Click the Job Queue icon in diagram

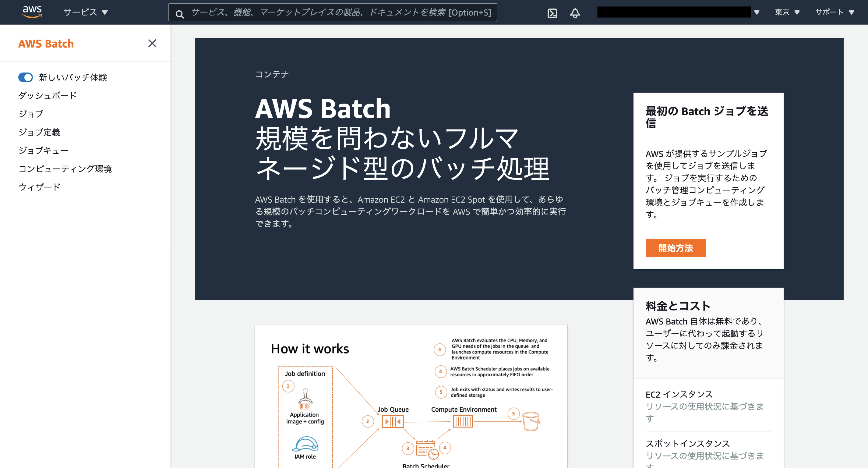pos(393,421)
